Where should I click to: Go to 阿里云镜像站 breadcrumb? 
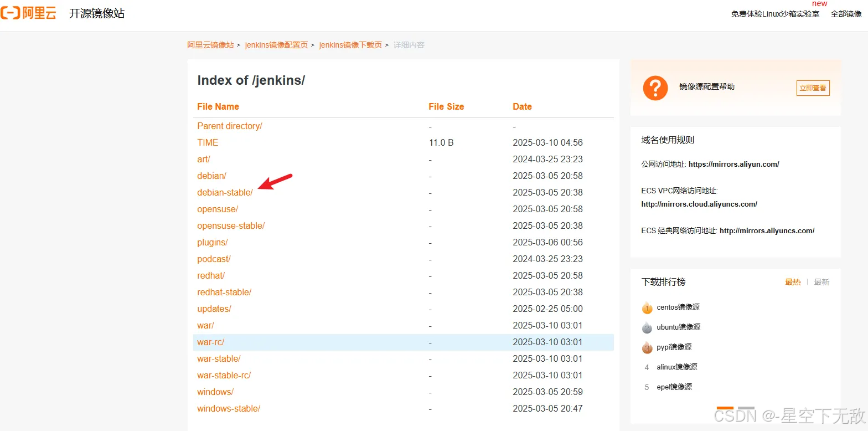coord(210,45)
